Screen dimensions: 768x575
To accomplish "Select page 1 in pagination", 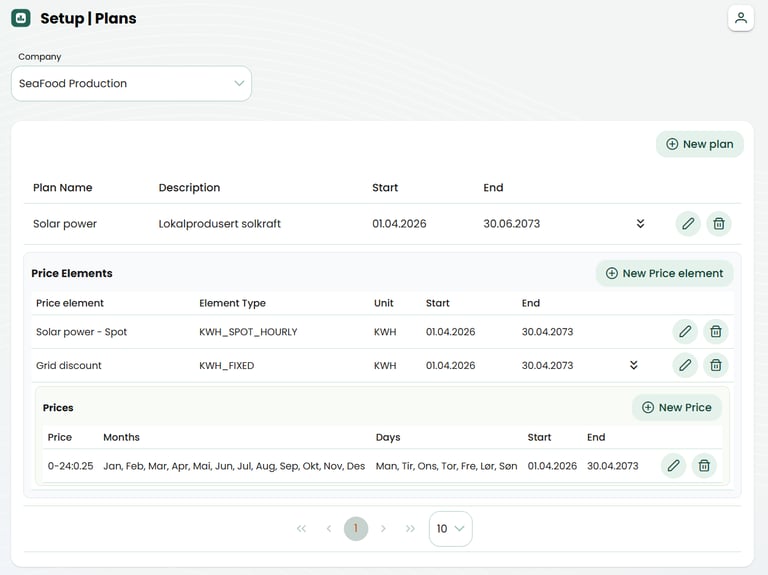I will pyautogui.click(x=356, y=529).
